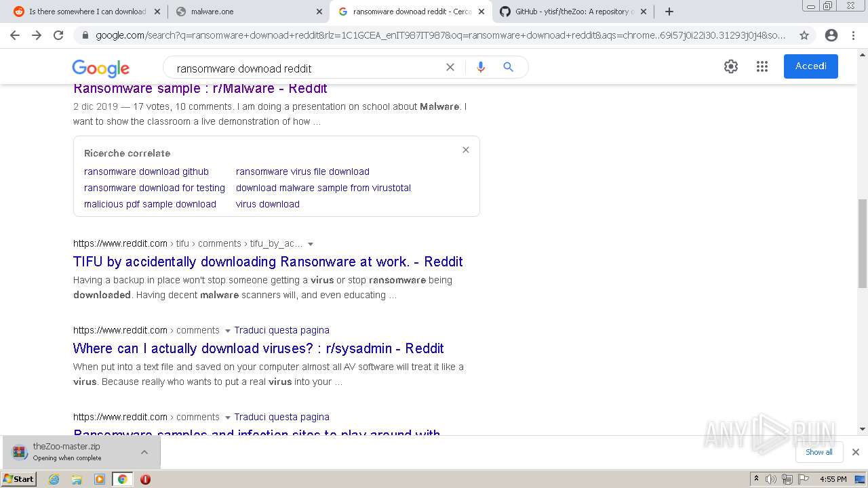This screenshot has height=488, width=868.
Task: Close the Reddit download question tab
Action: tap(157, 12)
